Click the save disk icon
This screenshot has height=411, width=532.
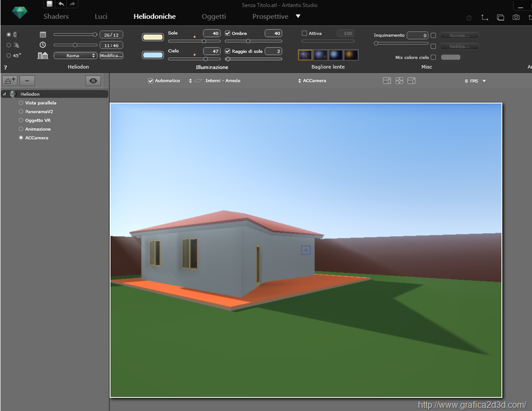pos(50,4)
